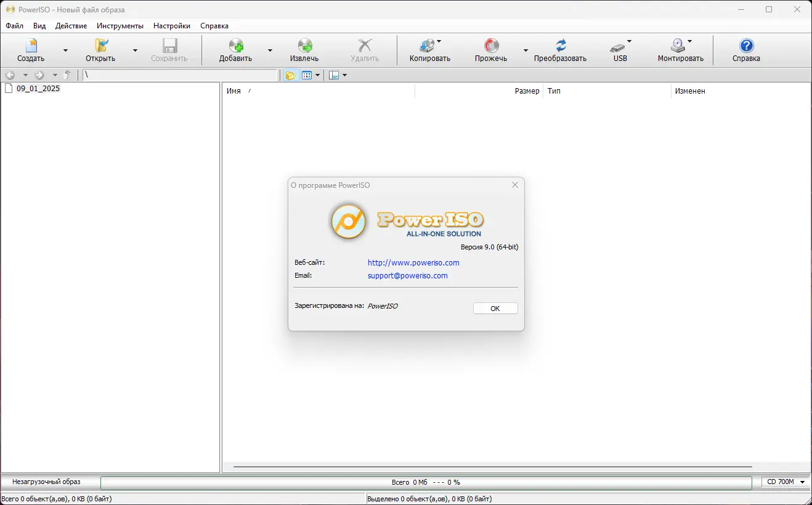Sort the list by the Имя column
Viewport: 812px width, 505px height.
coord(318,91)
